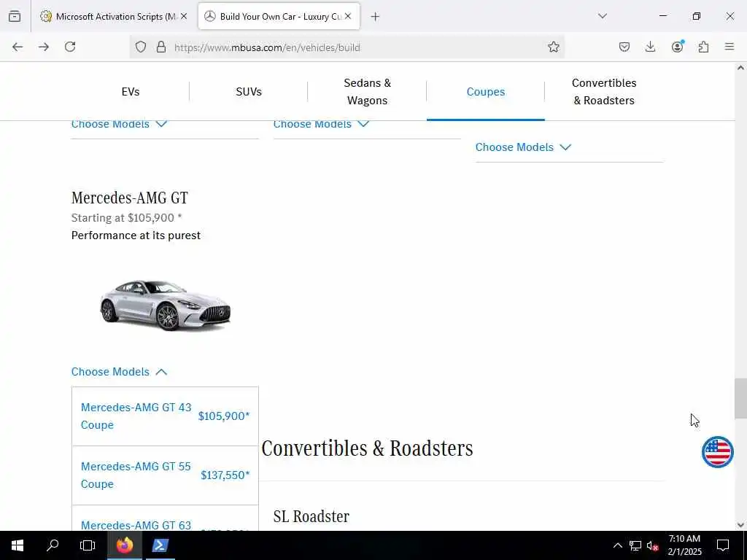
Task: Open the Firefox account icon
Action: [x=678, y=46]
